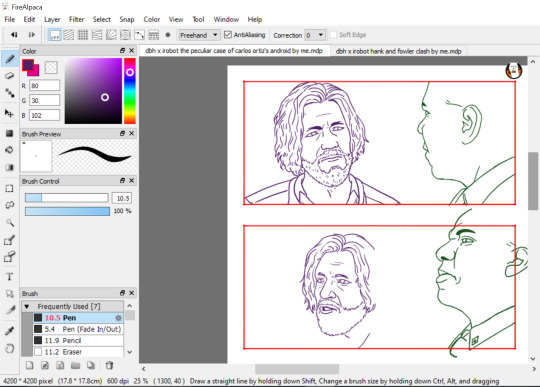Enable crisscross grid snap

pyautogui.click(x=83, y=35)
